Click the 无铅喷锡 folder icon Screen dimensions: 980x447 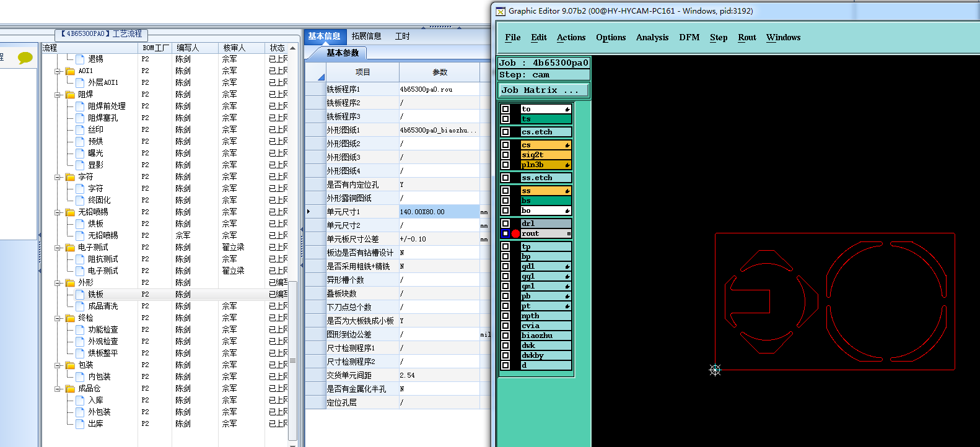coord(70,212)
